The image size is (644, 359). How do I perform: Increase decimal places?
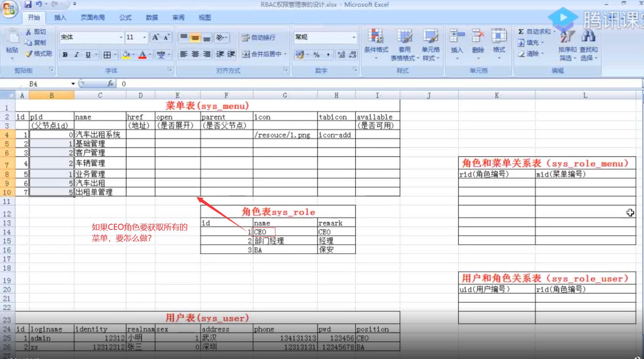(341, 55)
